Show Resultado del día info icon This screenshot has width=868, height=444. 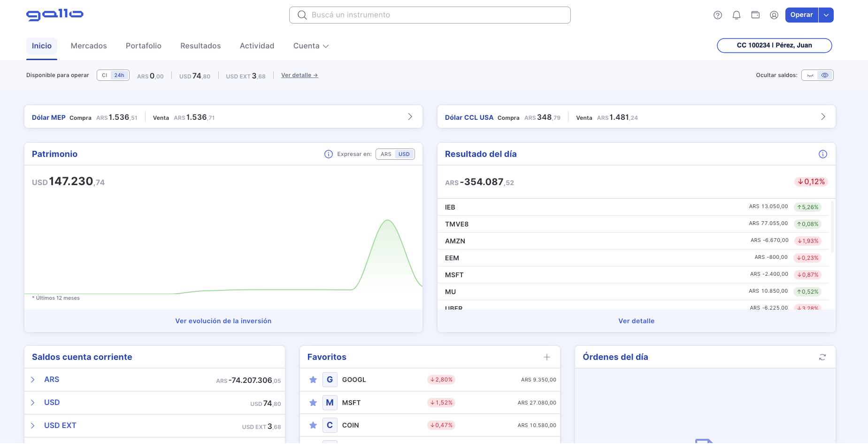pos(822,154)
